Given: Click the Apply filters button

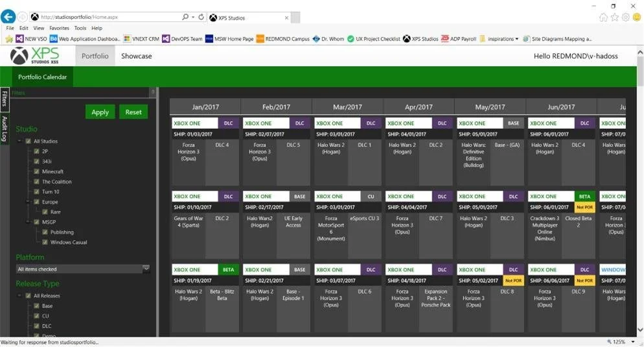Looking at the screenshot, I should (x=100, y=112).
